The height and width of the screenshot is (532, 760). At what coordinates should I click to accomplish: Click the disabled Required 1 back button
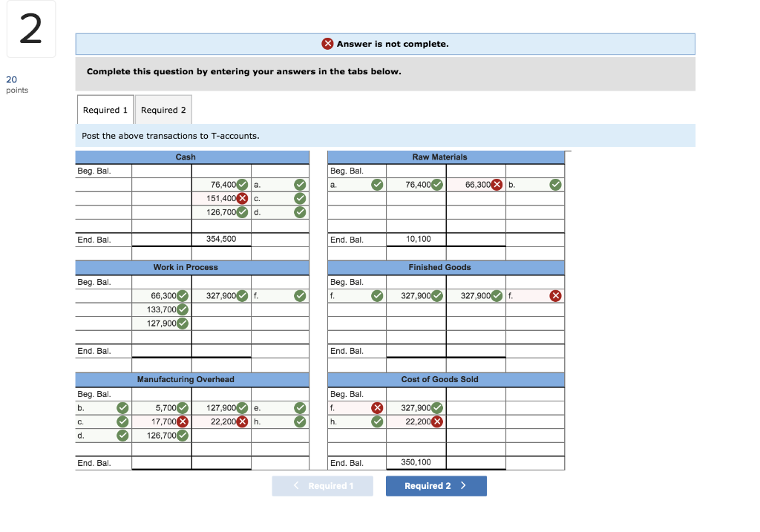point(322,486)
